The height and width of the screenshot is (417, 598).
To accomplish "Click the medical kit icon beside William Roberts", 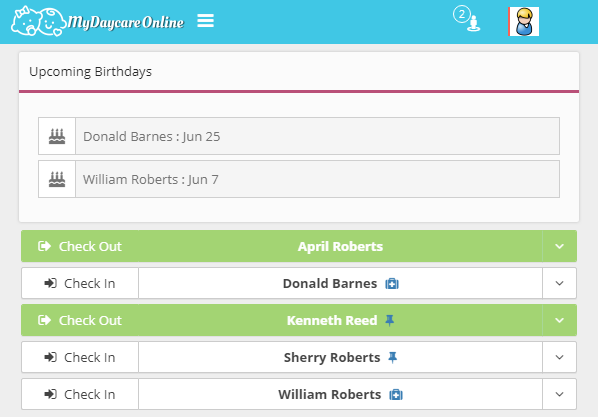I will [396, 394].
